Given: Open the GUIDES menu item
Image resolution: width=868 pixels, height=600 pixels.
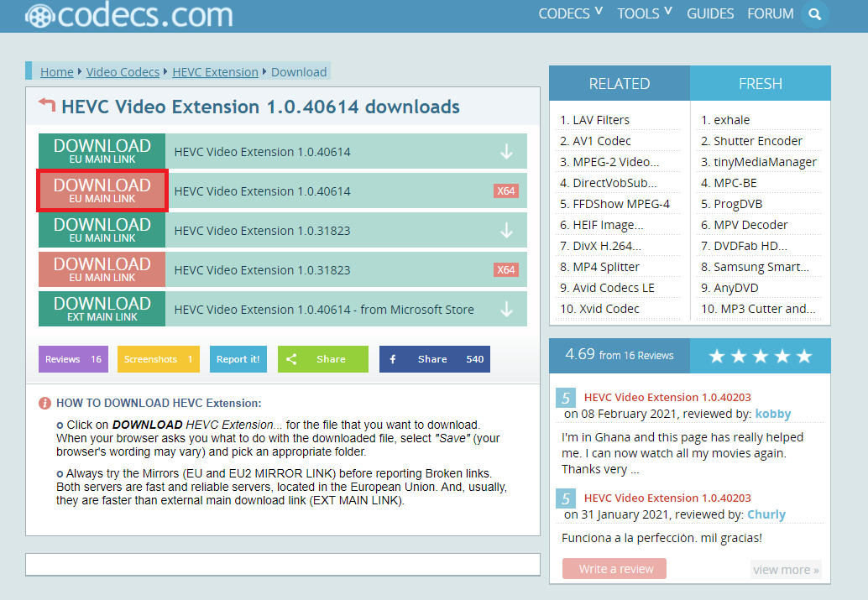Looking at the screenshot, I should click(710, 13).
